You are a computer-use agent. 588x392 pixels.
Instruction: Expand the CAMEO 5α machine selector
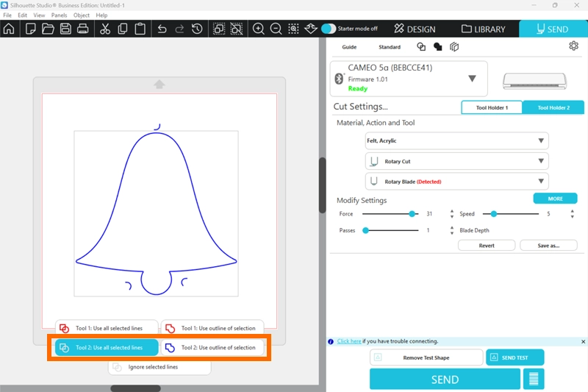pos(472,78)
